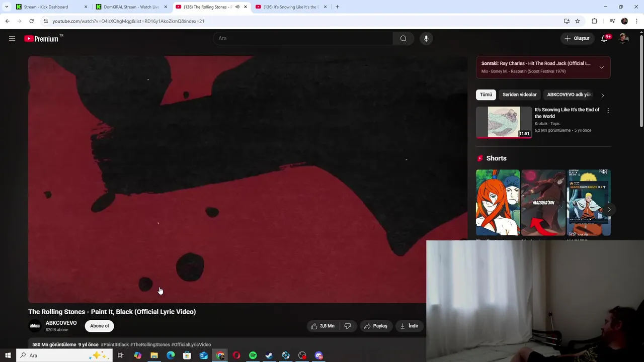The image size is (644, 362).
Task: Open the orange-haired character Short
Action: tap(498, 202)
